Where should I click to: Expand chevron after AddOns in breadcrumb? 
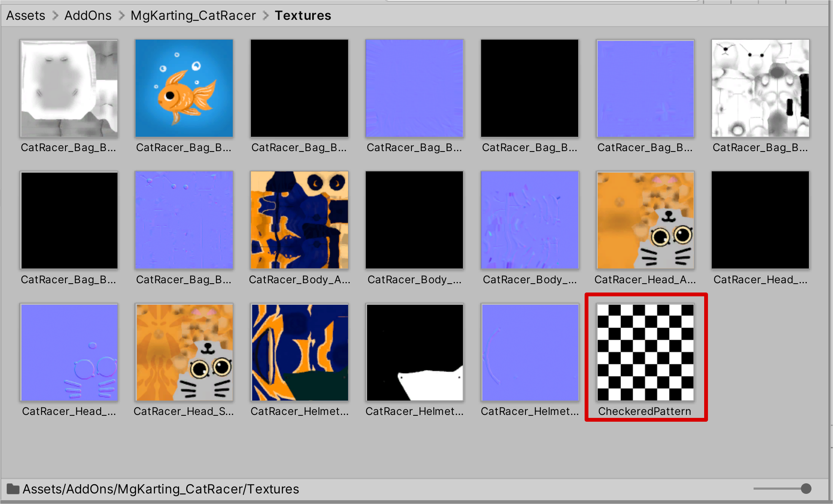[x=122, y=16]
